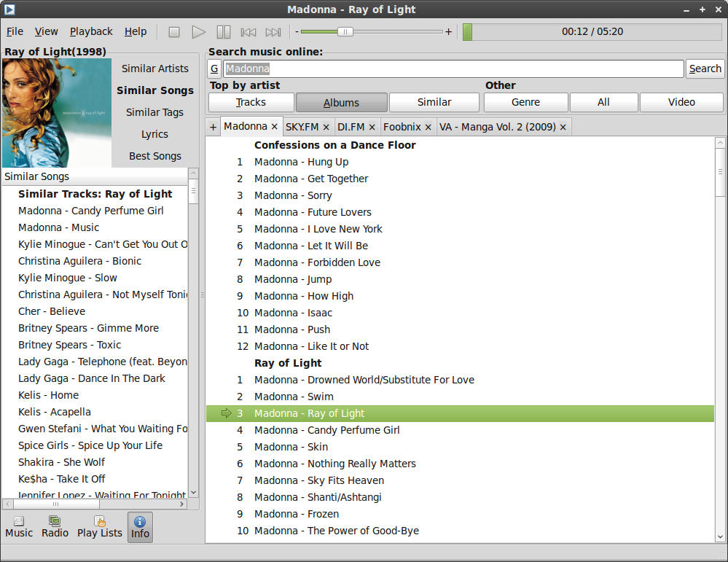Click similar songs horizontal scrollbar right arrow
The width and height of the screenshot is (728, 562).
(182, 504)
